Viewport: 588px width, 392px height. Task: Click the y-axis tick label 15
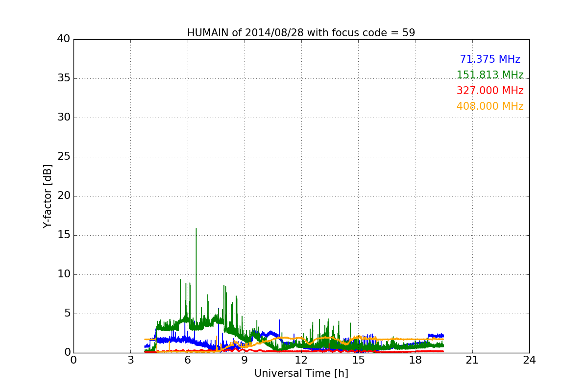[x=64, y=235]
